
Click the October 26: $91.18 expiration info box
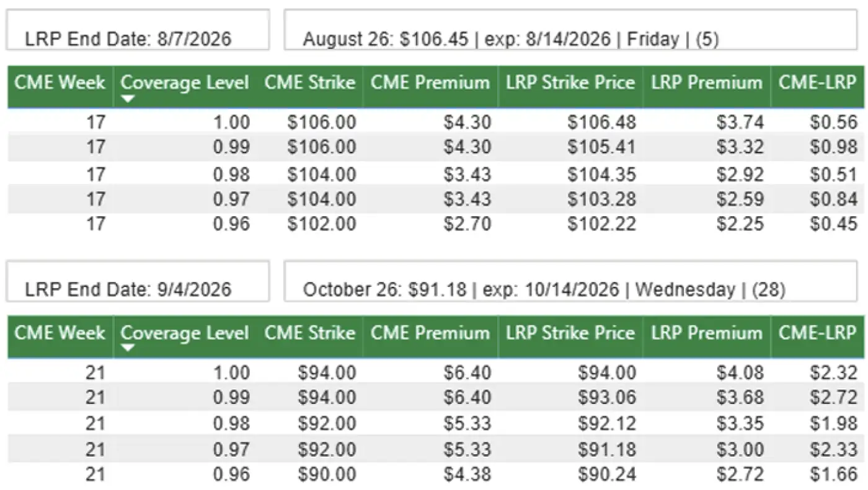(570, 281)
